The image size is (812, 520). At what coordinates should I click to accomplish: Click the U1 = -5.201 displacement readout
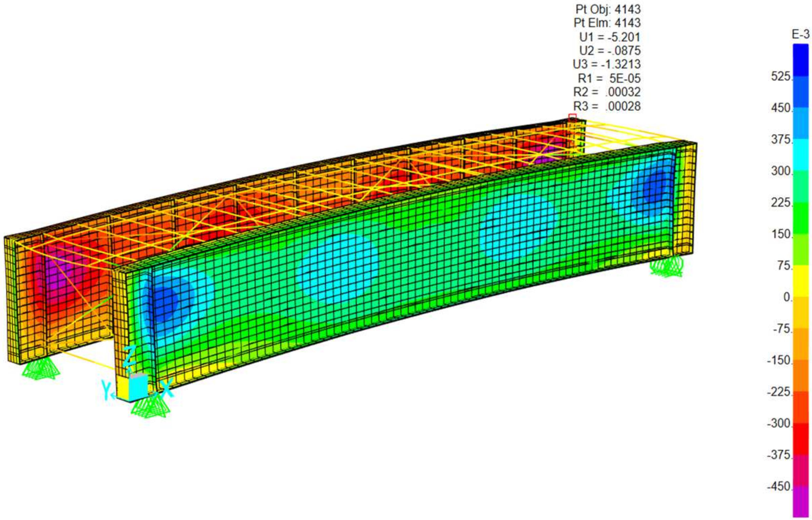click(609, 37)
